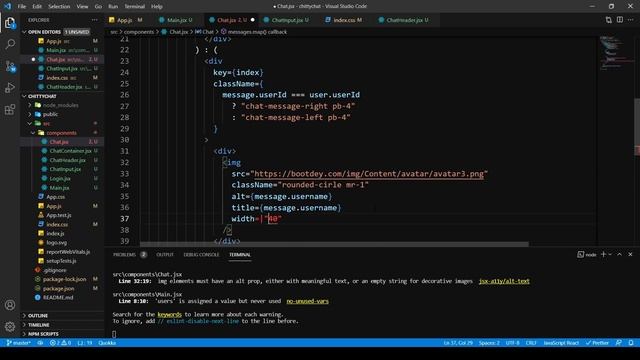Open the Manage gear menu
The image size is (640, 360).
click(x=10, y=326)
